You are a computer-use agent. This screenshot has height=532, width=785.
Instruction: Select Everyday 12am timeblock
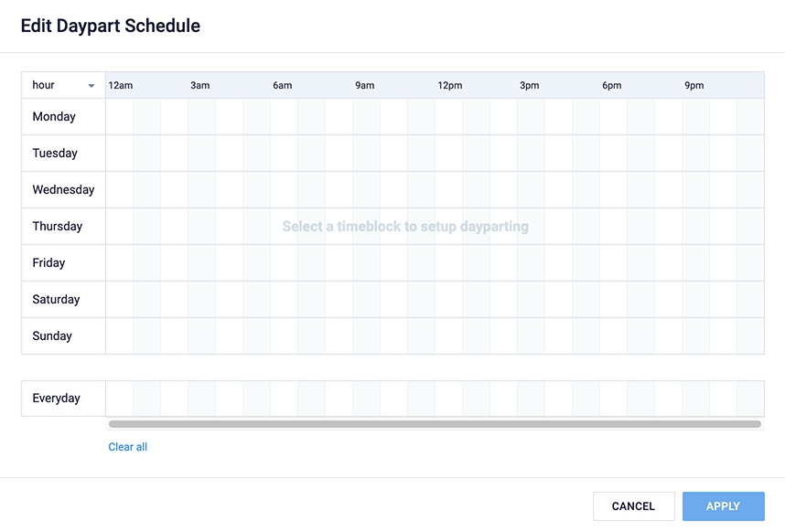click(120, 399)
